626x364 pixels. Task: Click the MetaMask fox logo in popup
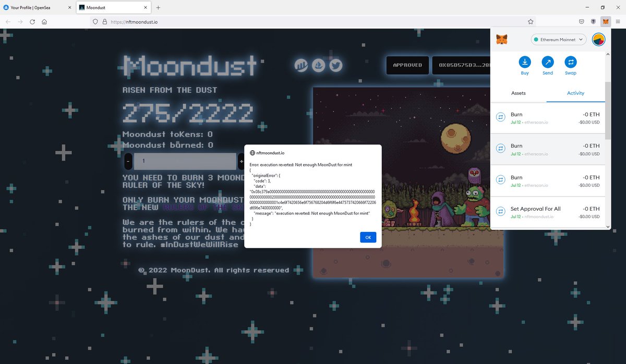502,39
